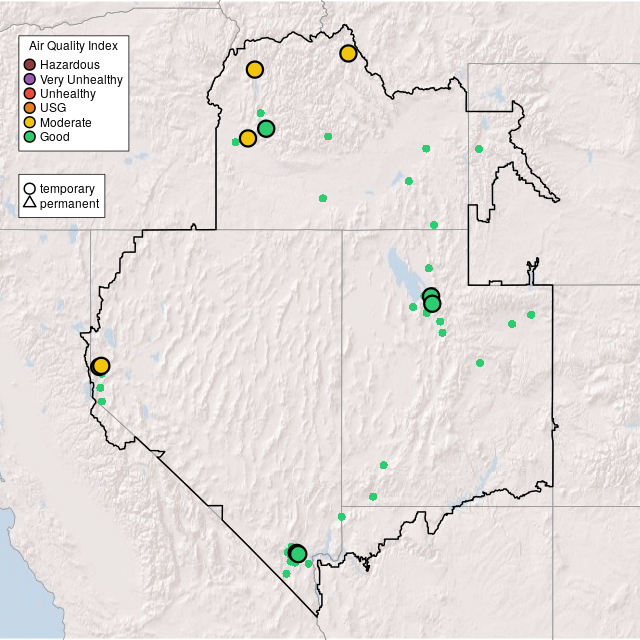Click the Hazardous maroon swatch in legend
This screenshot has width=640, height=640.
[x=31, y=65]
